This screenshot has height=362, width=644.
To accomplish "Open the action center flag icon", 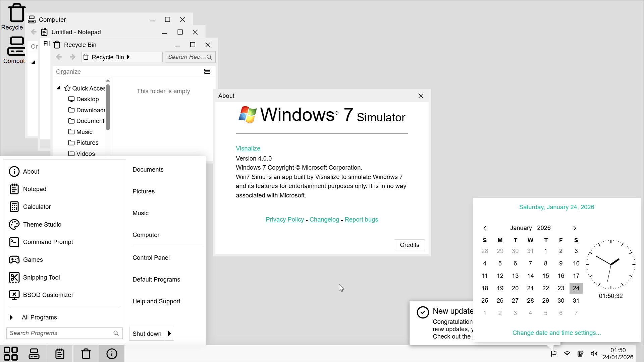I will pyautogui.click(x=554, y=354).
